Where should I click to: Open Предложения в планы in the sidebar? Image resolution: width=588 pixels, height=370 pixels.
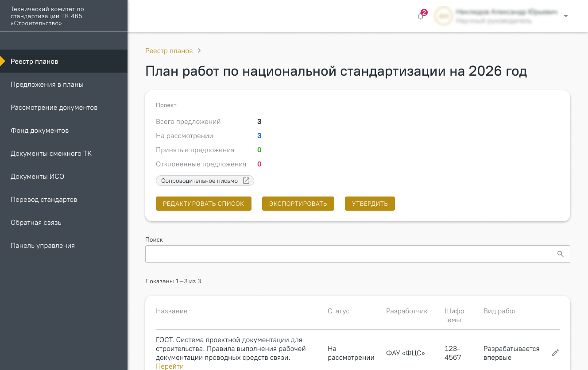point(47,85)
